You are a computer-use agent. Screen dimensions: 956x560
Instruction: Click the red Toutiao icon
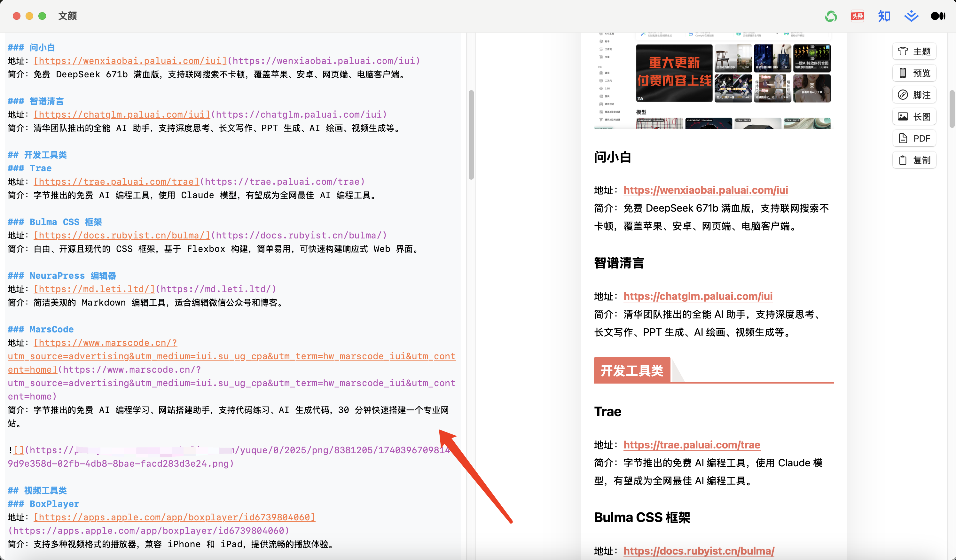point(858,16)
